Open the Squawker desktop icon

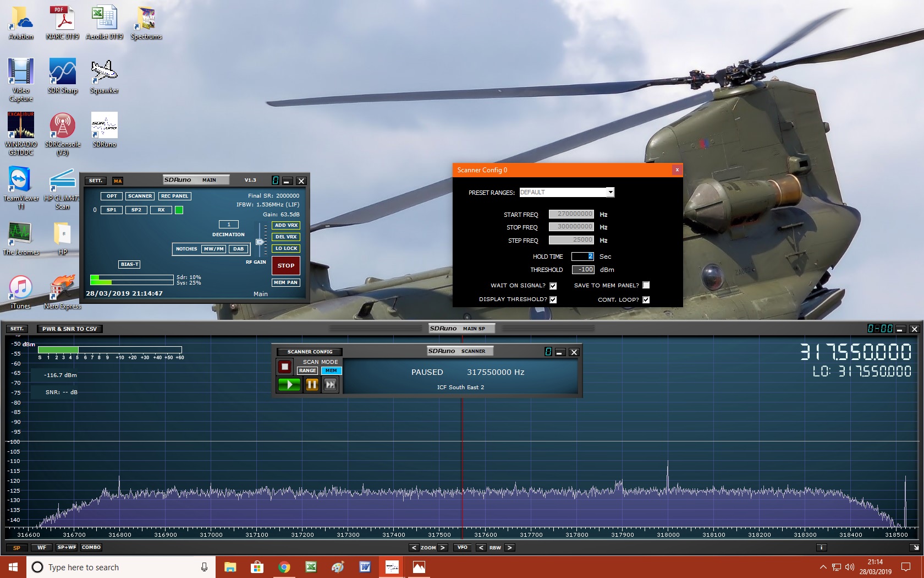(104, 76)
